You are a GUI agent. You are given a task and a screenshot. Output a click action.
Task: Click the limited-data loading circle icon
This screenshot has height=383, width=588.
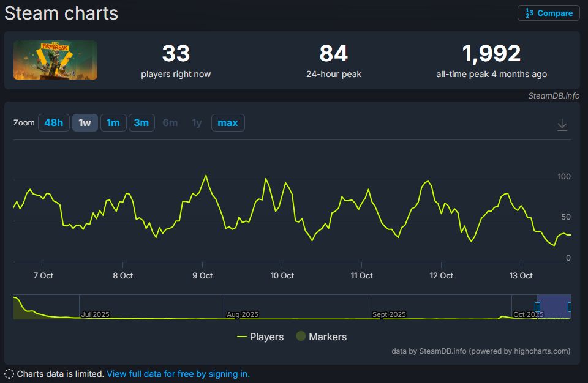[9, 374]
